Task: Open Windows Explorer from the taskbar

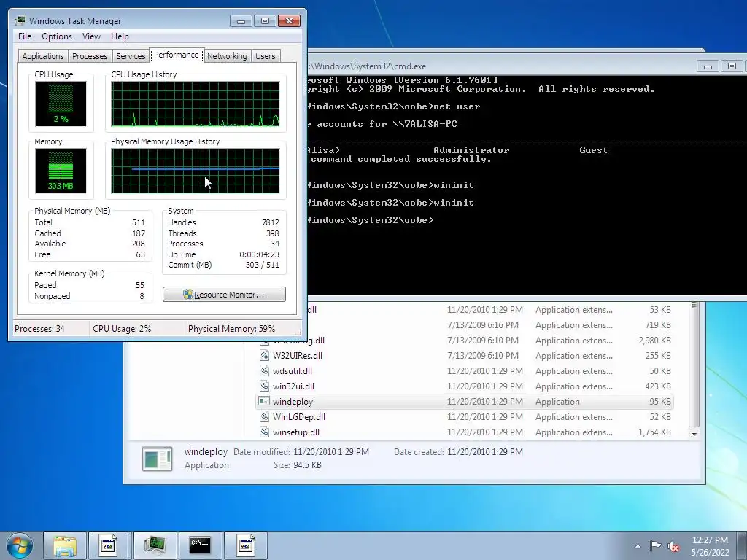Action: coord(65,545)
